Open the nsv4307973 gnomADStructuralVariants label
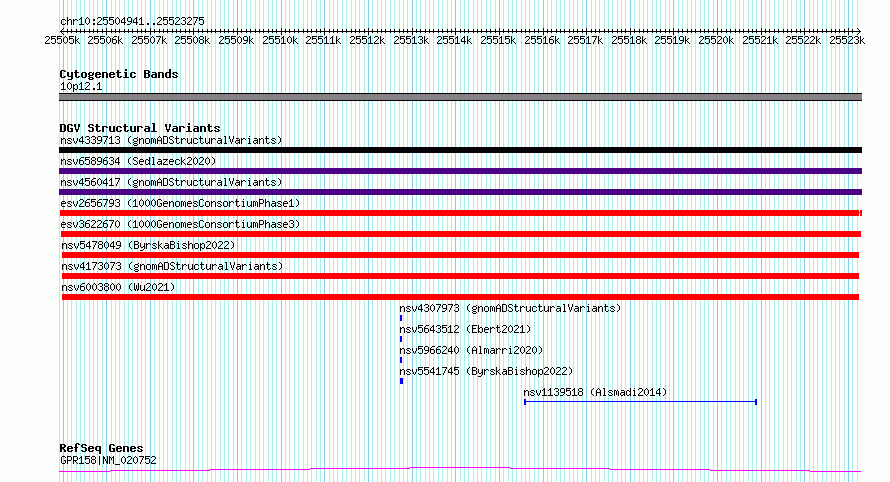890x482 pixels. (x=510, y=308)
